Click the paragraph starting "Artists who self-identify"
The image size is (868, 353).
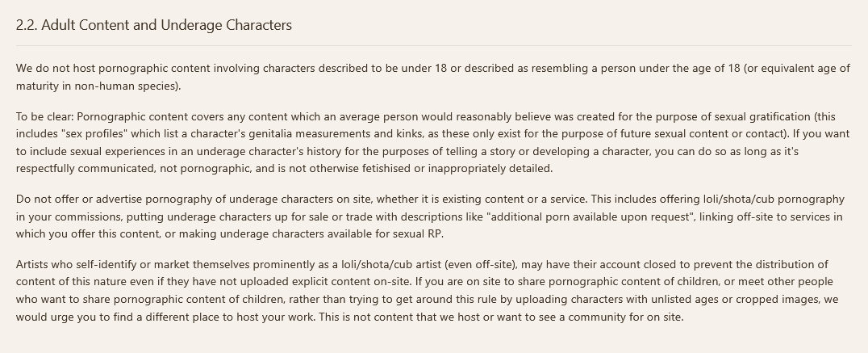tap(428, 290)
